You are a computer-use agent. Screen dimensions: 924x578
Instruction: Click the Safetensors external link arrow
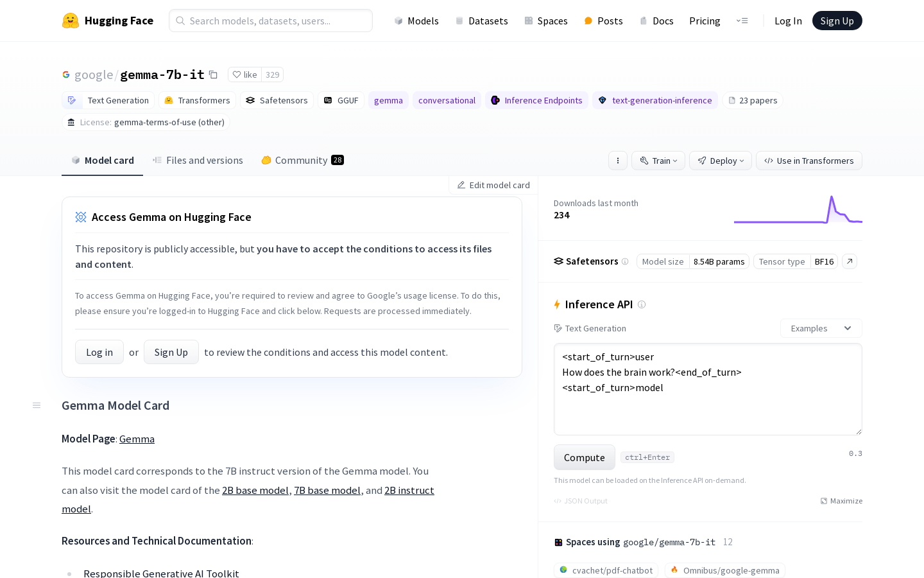850,261
